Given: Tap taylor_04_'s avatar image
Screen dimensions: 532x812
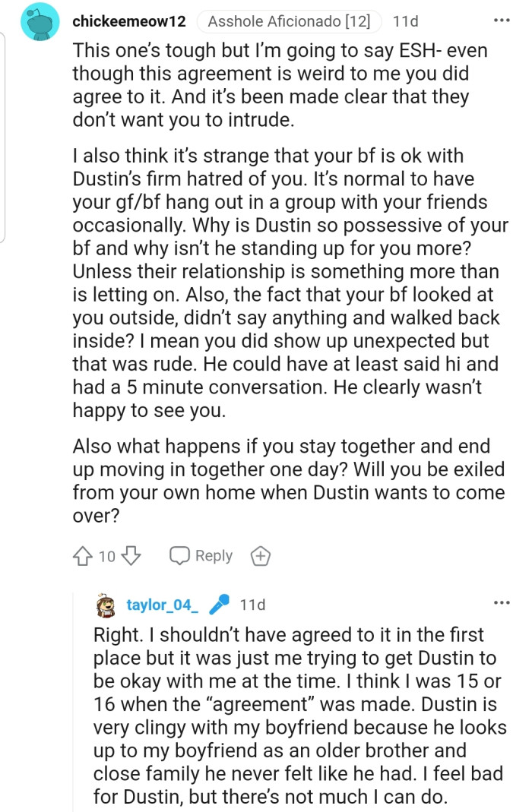Looking at the screenshot, I should 106,605.
